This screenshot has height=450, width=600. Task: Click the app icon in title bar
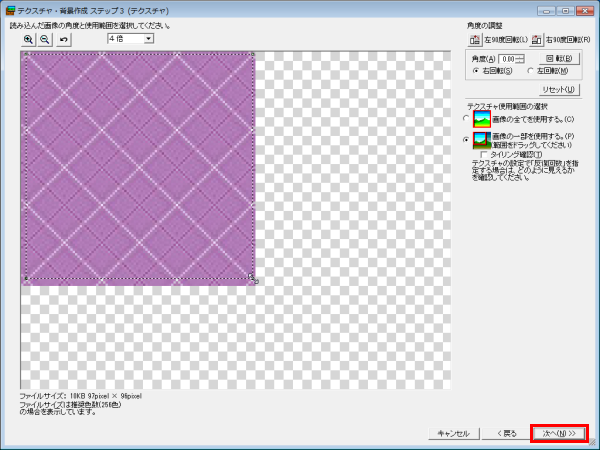click(x=9, y=9)
